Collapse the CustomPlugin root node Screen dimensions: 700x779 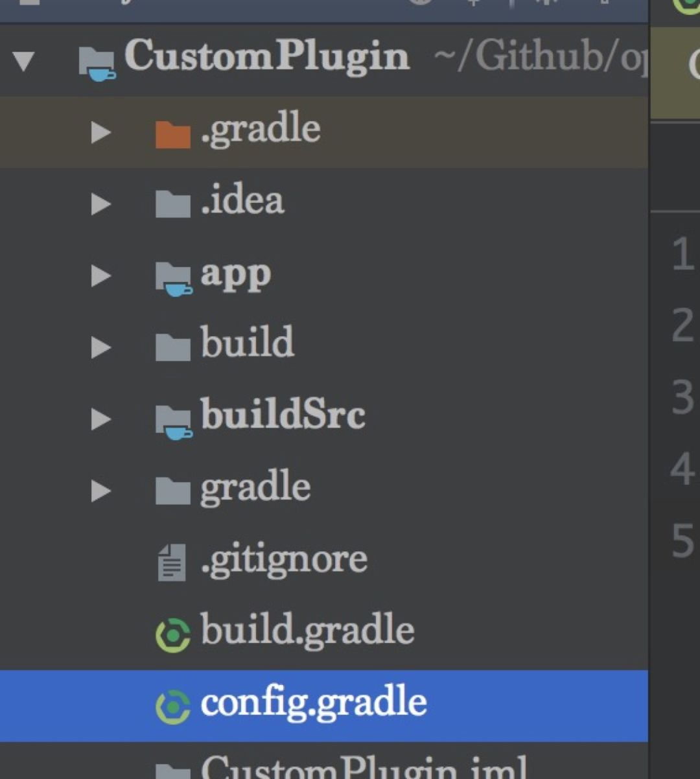tap(24, 62)
